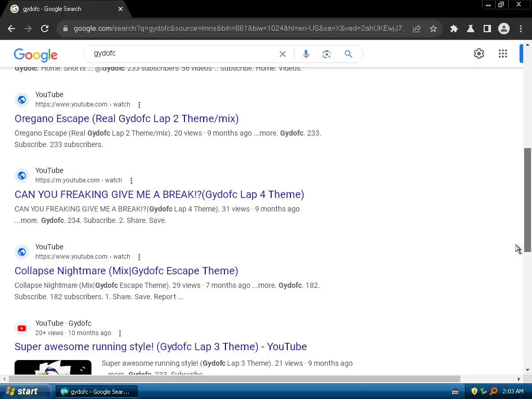Click the orange magnifier tray icon
Screen dimensions: 532x399
494,391
